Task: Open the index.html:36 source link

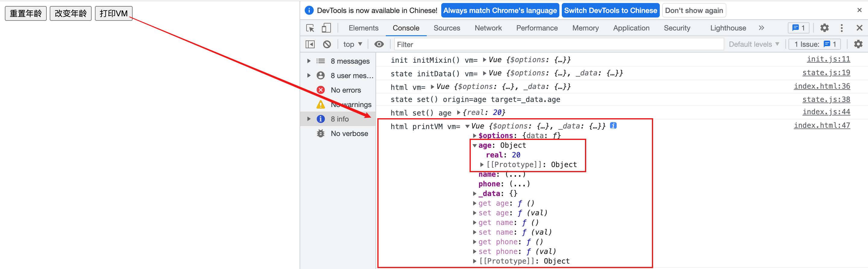Action: click(822, 86)
